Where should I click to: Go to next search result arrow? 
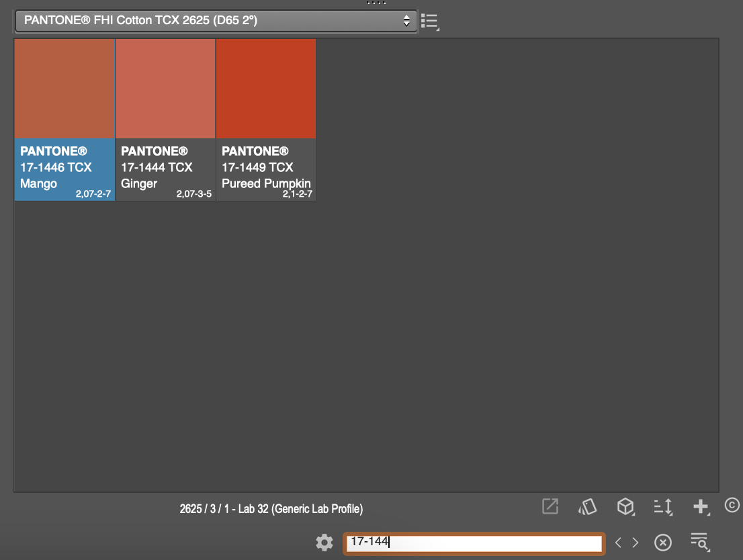(x=636, y=543)
